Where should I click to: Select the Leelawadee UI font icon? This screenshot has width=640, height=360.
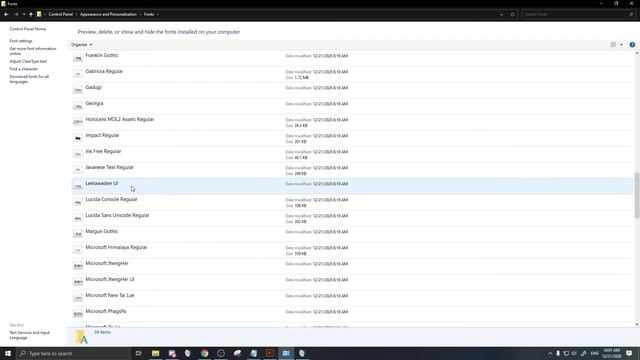[x=78, y=186]
